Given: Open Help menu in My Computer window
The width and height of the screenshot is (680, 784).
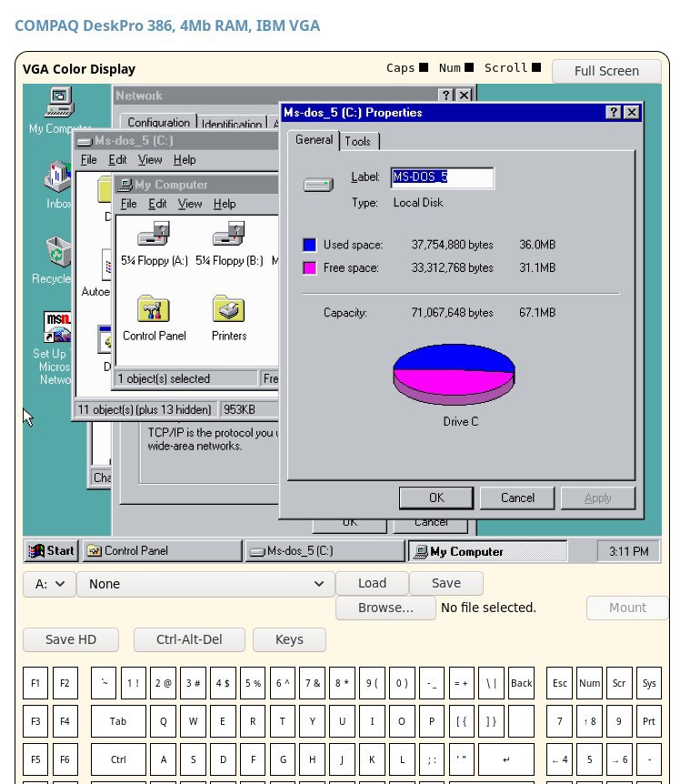Looking at the screenshot, I should click(x=225, y=204).
